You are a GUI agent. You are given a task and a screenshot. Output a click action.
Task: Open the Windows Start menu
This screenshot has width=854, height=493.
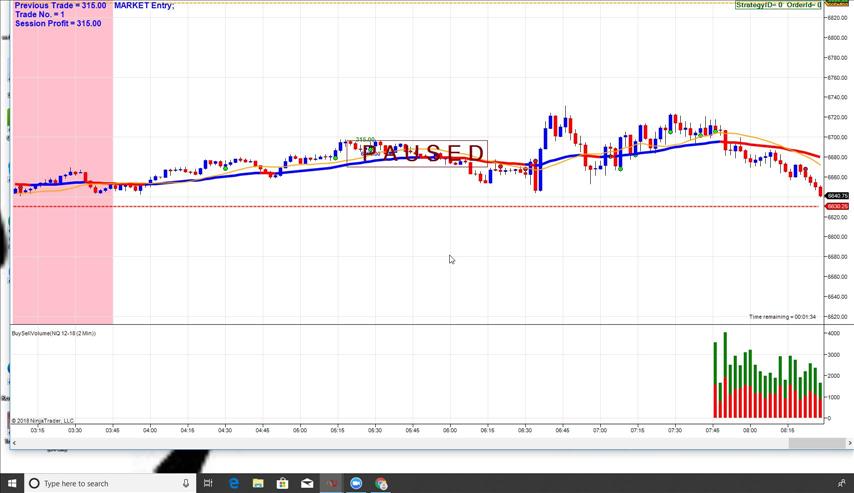coord(10,483)
